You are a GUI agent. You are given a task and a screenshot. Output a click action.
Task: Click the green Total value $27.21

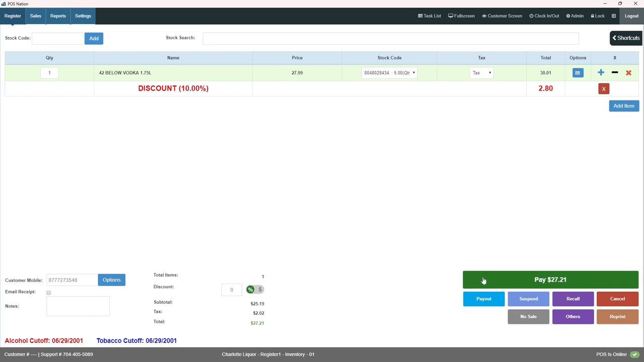(257, 323)
